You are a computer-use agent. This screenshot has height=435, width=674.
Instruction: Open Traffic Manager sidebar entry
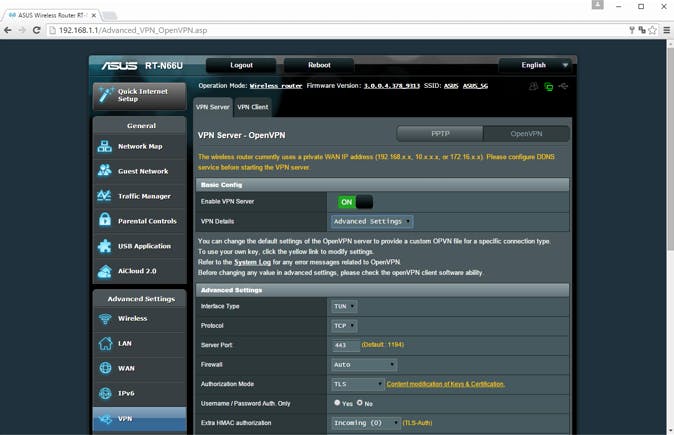pos(140,196)
